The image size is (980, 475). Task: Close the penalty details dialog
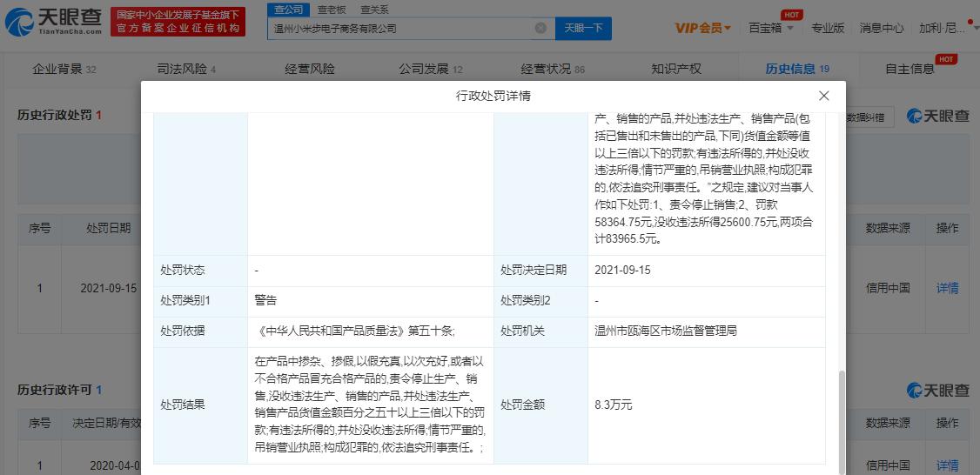[x=823, y=96]
